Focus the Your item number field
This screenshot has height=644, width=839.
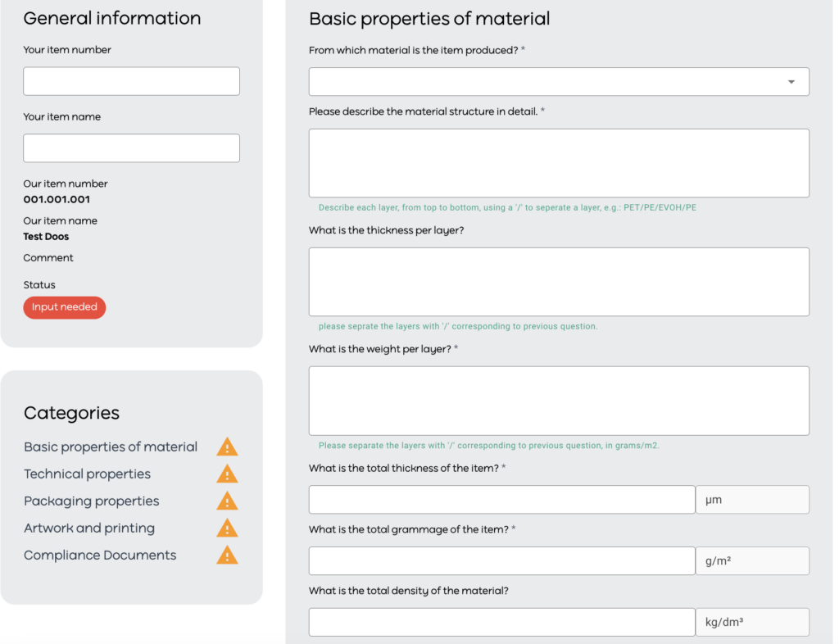point(132,81)
